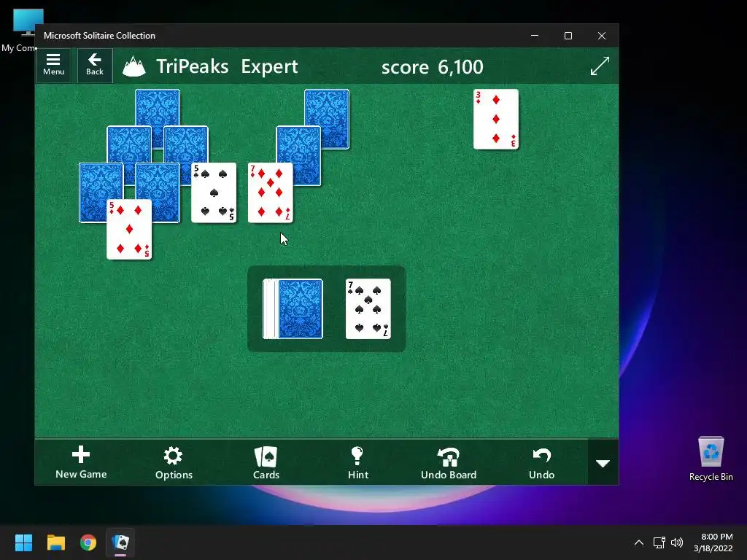The height and width of the screenshot is (560, 747).
Task: Click the 7 of spades waste card
Action: (368, 309)
